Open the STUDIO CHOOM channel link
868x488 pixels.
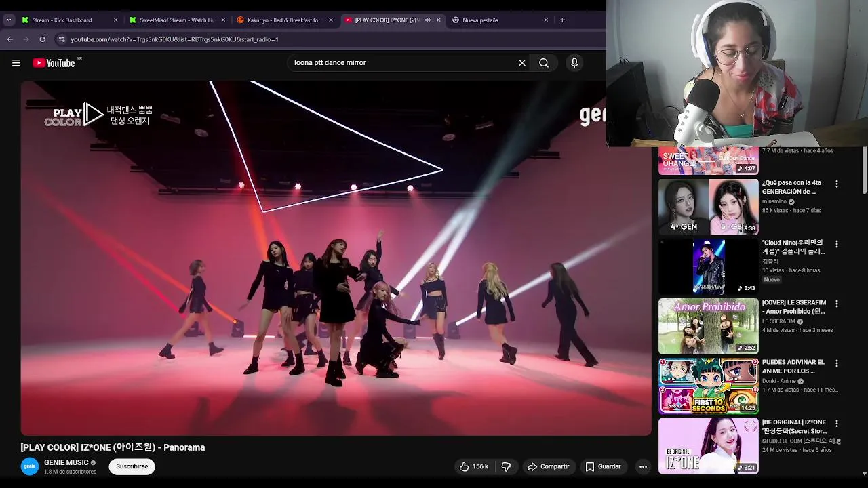click(x=797, y=441)
